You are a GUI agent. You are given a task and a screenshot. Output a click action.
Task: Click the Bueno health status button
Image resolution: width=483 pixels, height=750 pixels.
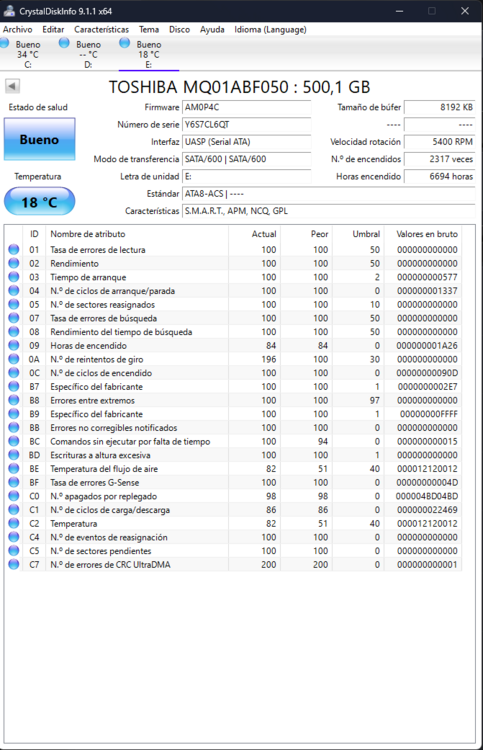tap(39, 139)
